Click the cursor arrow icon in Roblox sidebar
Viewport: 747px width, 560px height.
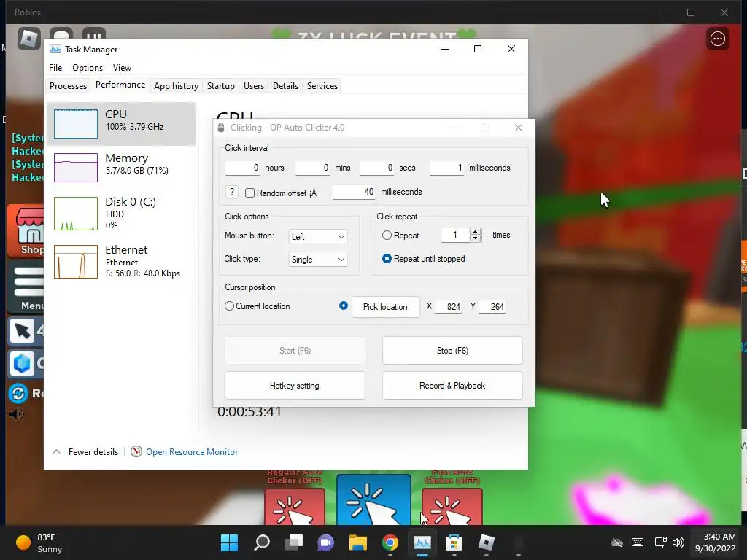pyautogui.click(x=22, y=331)
